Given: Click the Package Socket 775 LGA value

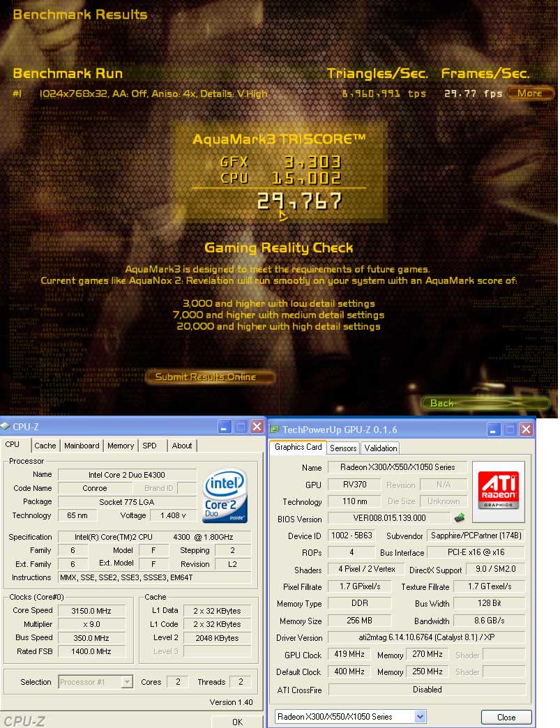Looking at the screenshot, I should click(127, 502).
